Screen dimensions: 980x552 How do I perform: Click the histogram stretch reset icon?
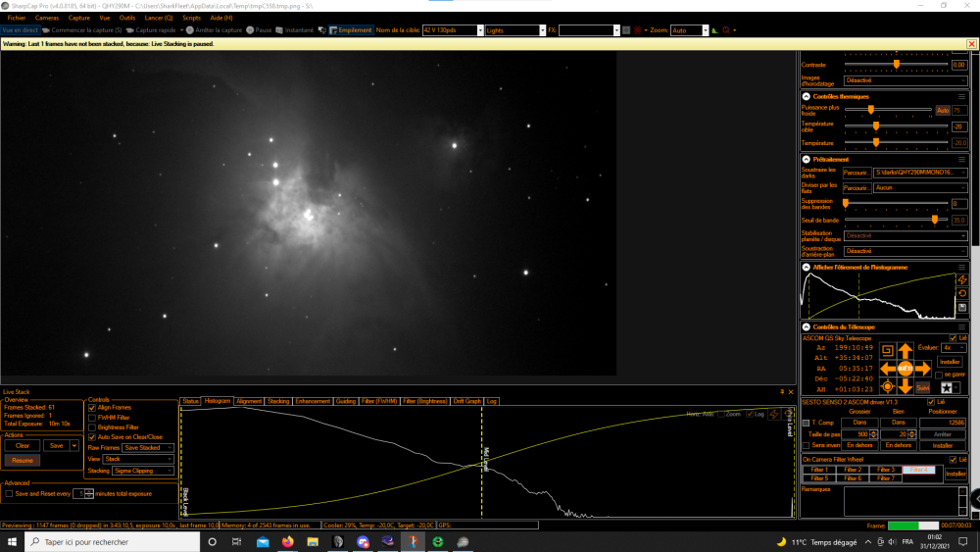(962, 294)
